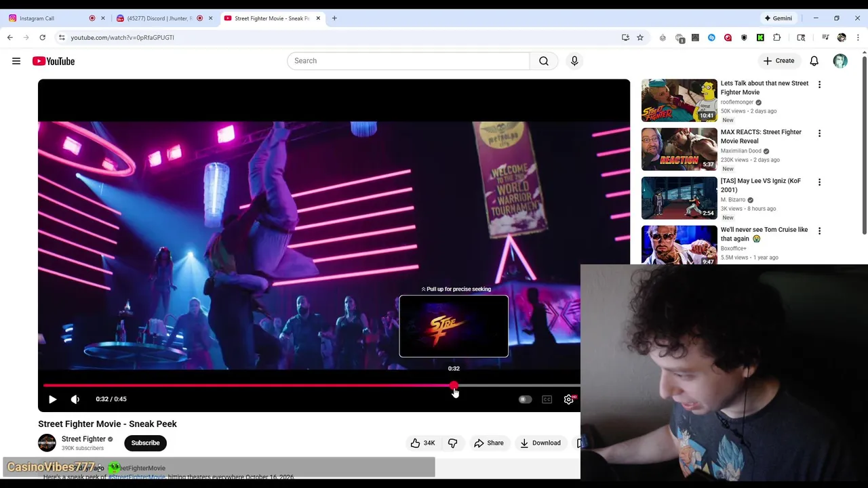Play the Street Fighter video
Screen dimensions: 868x488
tap(52, 399)
